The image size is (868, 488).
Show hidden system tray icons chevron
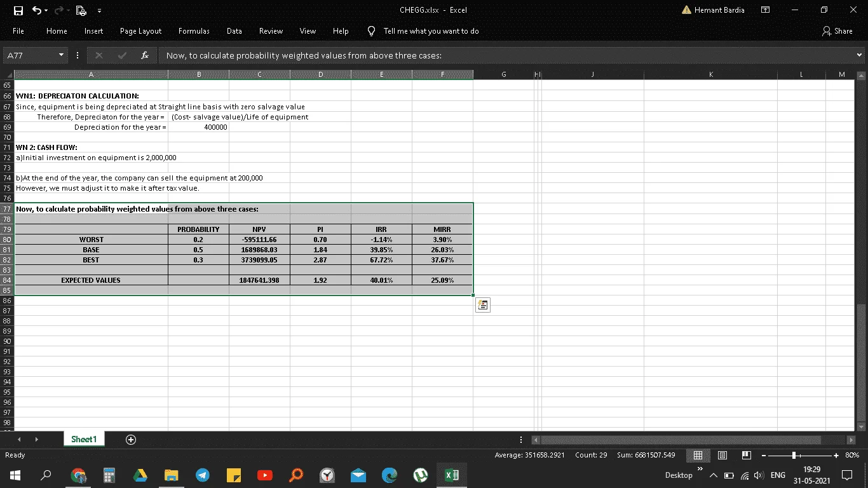coord(714,475)
